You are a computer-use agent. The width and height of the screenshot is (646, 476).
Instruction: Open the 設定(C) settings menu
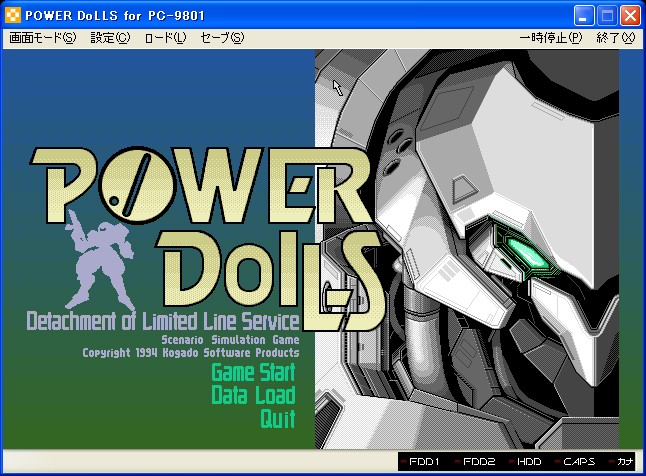tap(110, 38)
